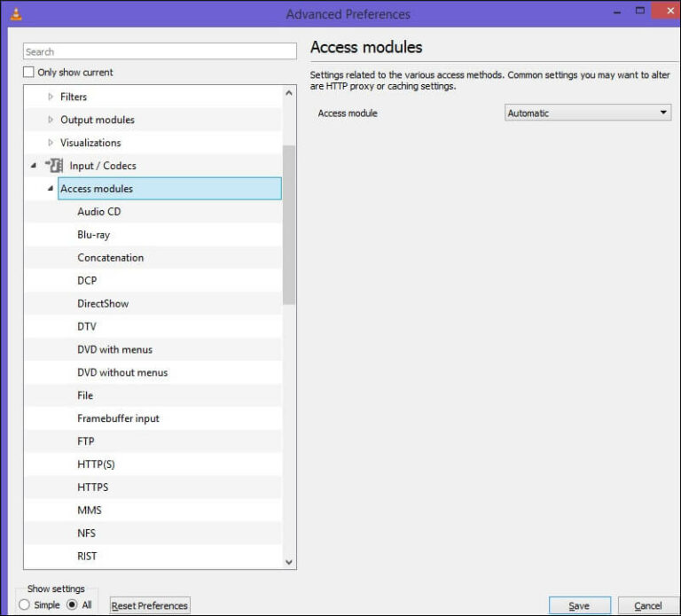Enable the Only show current checkbox
This screenshot has width=681, height=616.
(29, 73)
